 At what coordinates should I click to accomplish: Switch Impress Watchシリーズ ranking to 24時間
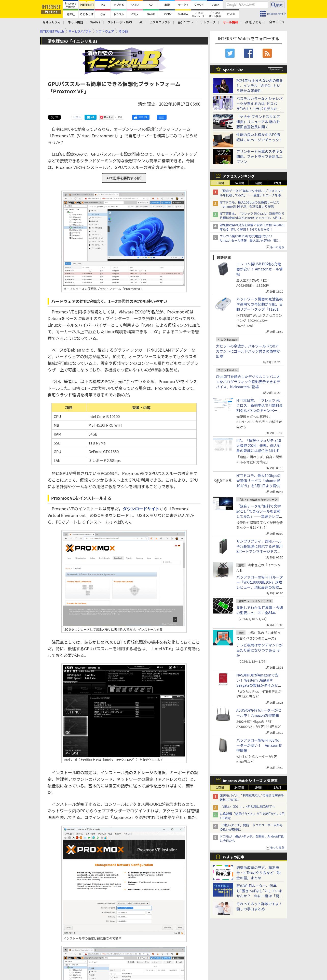239,787
